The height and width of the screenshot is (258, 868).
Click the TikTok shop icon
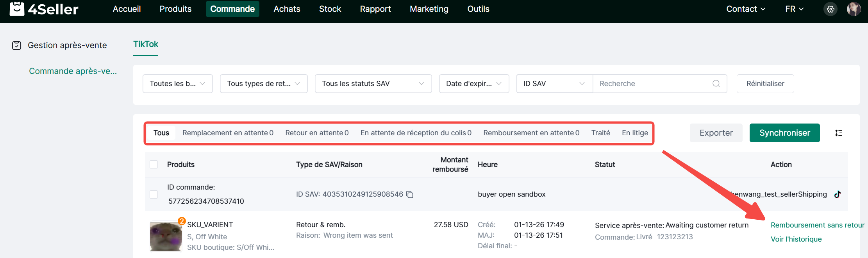[x=838, y=194]
